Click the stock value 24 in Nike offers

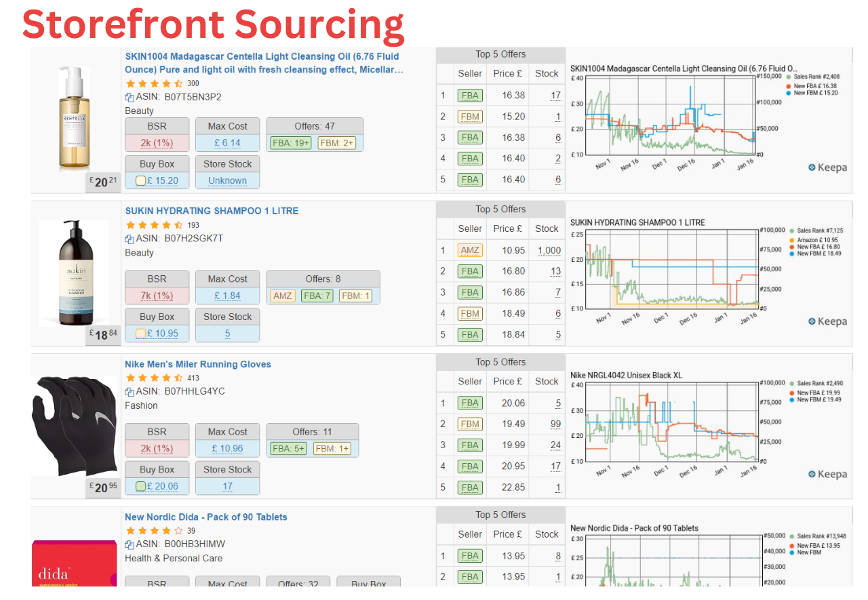tap(556, 445)
